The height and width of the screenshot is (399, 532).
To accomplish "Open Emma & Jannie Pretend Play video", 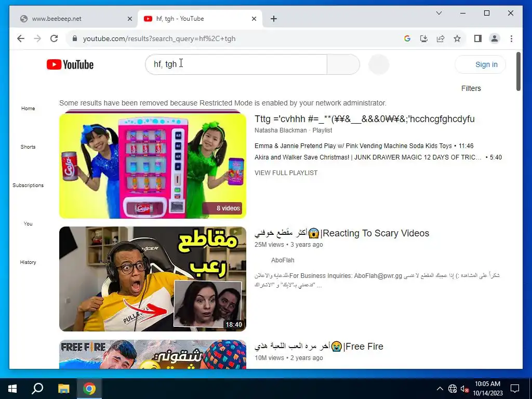I will click(364, 146).
